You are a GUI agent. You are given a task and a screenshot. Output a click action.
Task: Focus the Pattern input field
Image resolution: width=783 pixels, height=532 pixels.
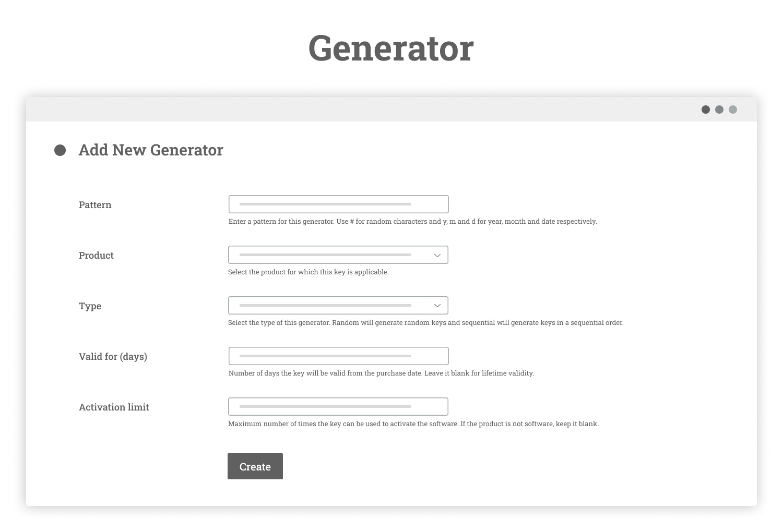339,204
